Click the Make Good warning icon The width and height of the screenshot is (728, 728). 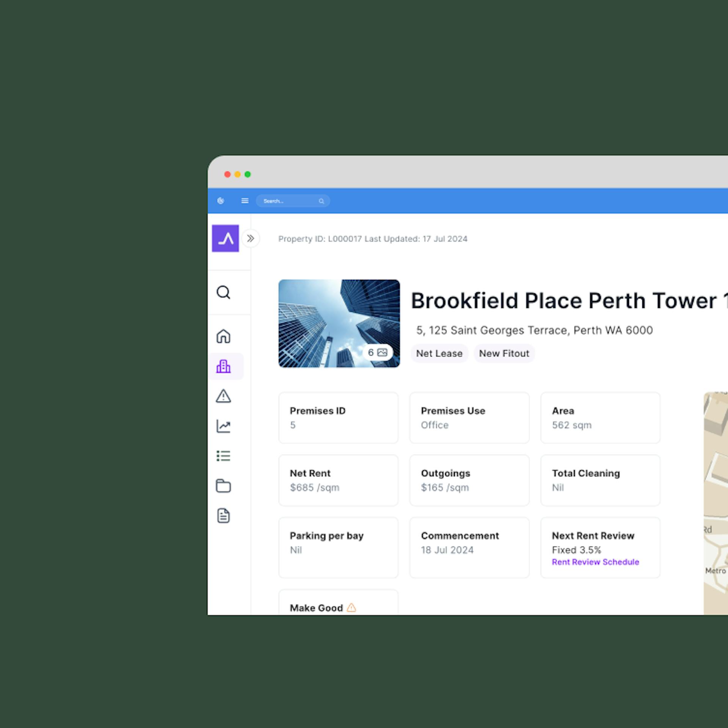pyautogui.click(x=351, y=607)
